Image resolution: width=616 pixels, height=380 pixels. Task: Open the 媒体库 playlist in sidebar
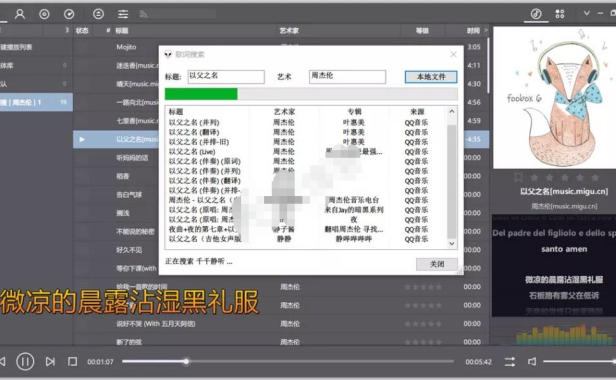(x=36, y=65)
